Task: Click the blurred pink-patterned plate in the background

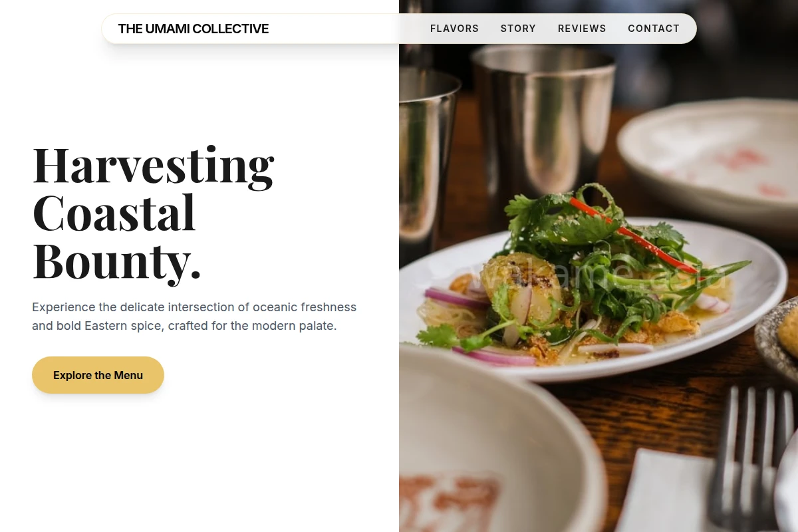Action: point(708,160)
